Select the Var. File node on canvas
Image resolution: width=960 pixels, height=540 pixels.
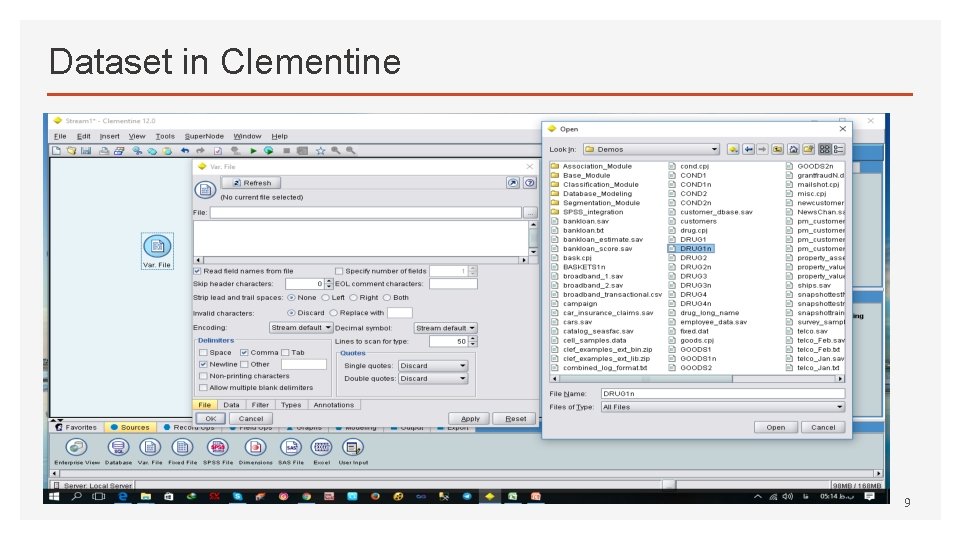(x=157, y=250)
